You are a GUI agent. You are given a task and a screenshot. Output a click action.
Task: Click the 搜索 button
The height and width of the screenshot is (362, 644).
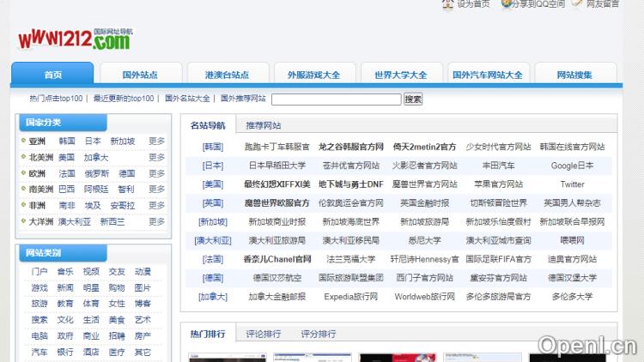coord(413,100)
